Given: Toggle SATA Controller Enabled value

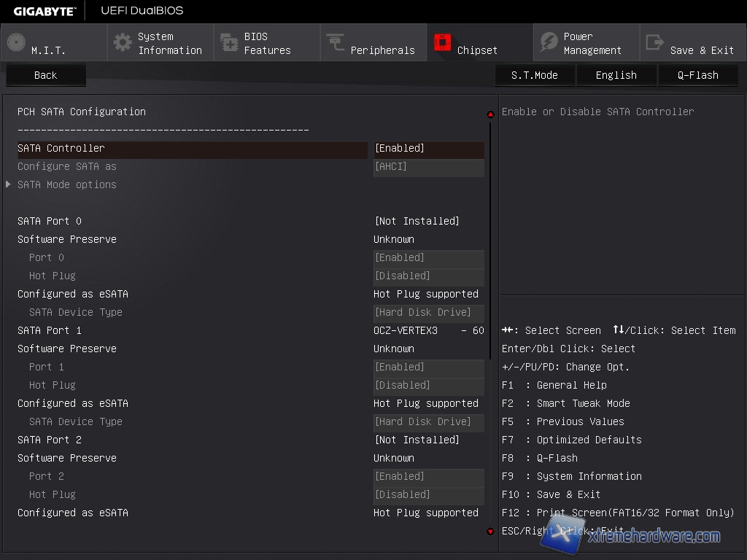Looking at the screenshot, I should [428, 149].
